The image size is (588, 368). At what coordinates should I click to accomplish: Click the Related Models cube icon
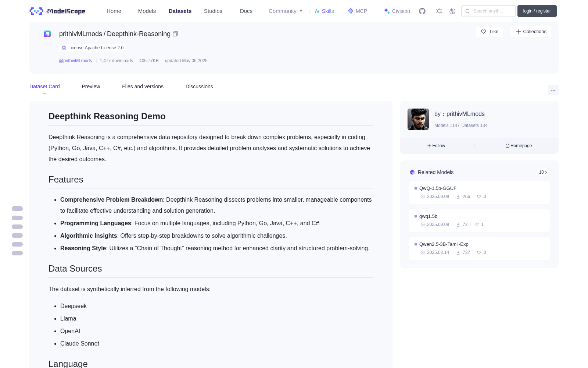coord(412,172)
